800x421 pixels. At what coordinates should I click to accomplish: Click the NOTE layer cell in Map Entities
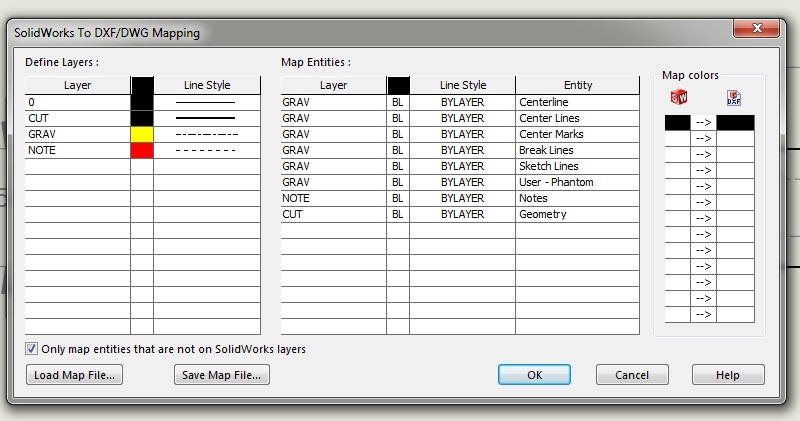(334, 199)
